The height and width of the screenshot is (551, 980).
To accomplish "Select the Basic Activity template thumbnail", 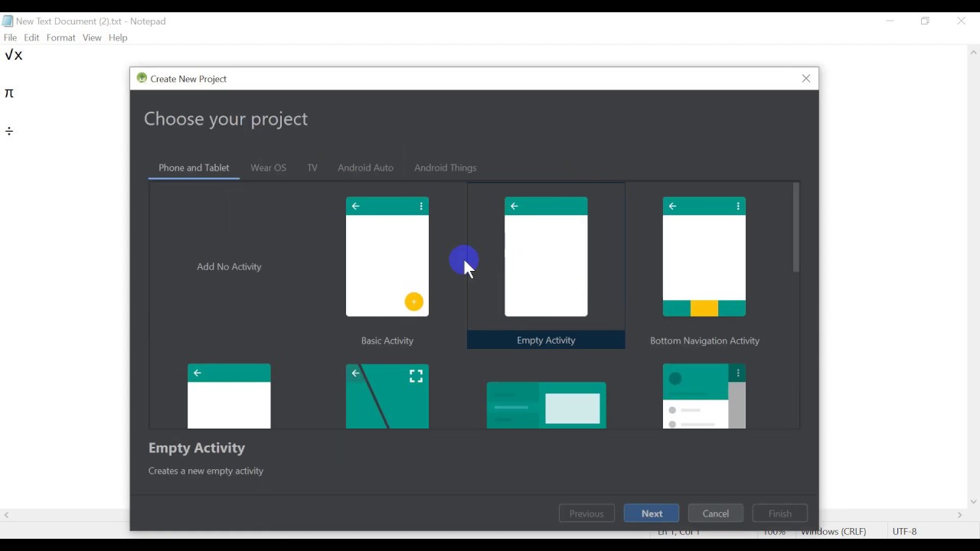I will tap(387, 257).
